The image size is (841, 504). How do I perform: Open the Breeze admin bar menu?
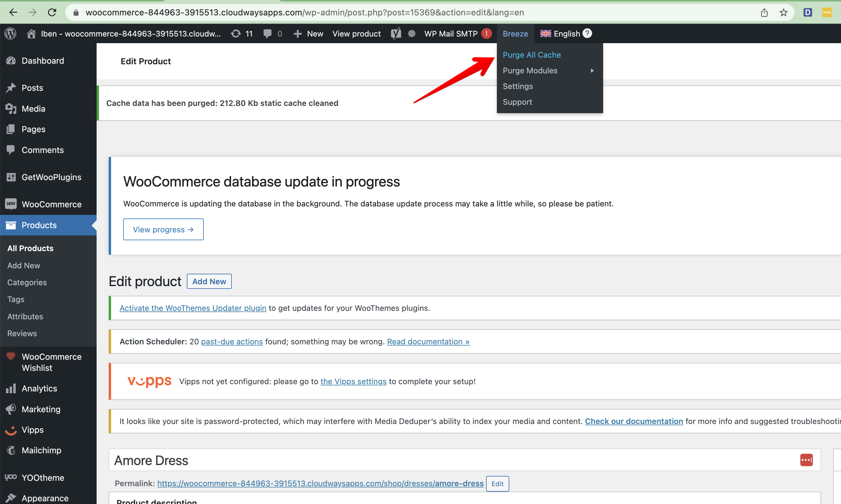click(x=515, y=33)
